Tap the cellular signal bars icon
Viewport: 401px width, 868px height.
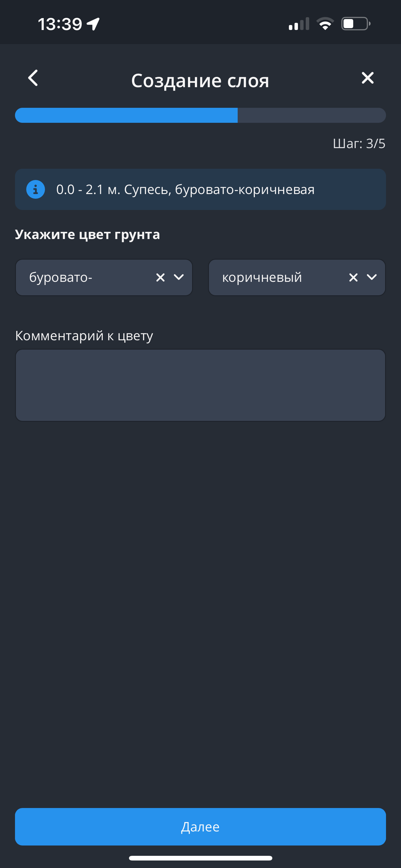coord(299,24)
